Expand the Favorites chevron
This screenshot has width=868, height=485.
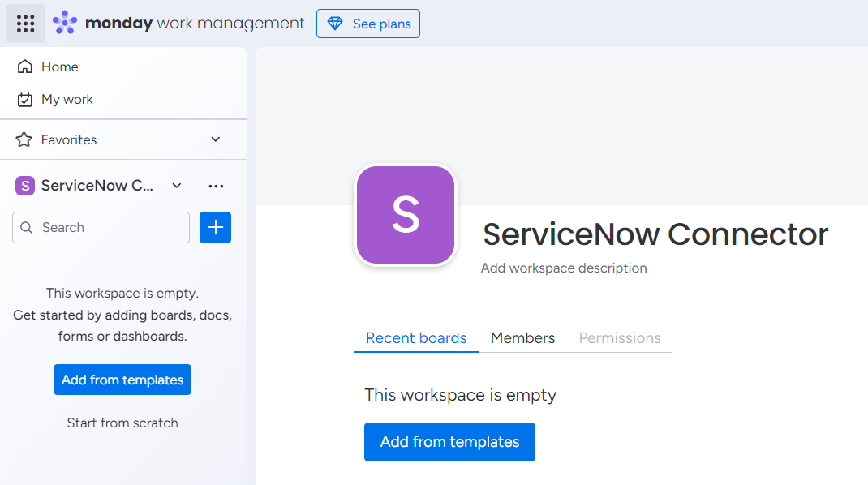[215, 139]
